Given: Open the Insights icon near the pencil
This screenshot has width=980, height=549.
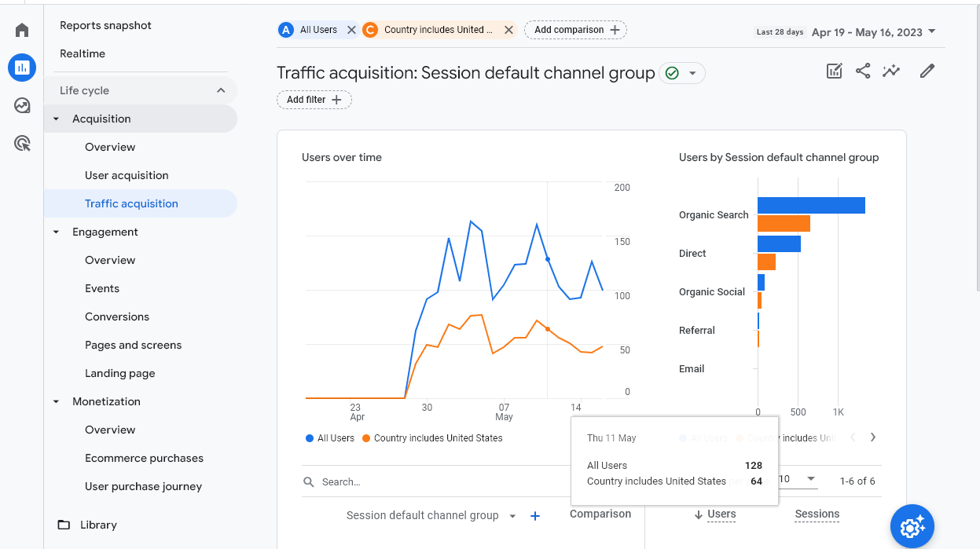Looking at the screenshot, I should [x=891, y=71].
